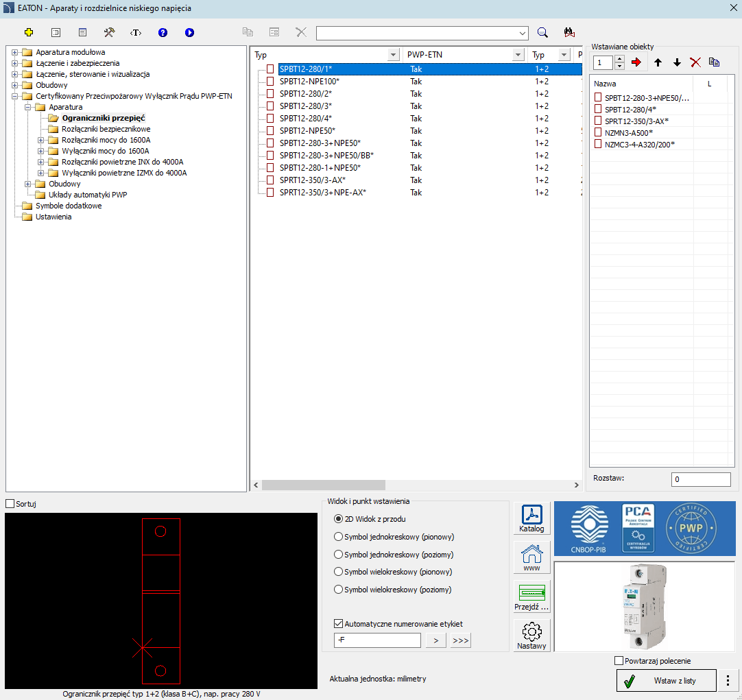The width and height of the screenshot is (742, 700).
Task: Select Układy automatyki PWP folder
Action: [x=88, y=195]
